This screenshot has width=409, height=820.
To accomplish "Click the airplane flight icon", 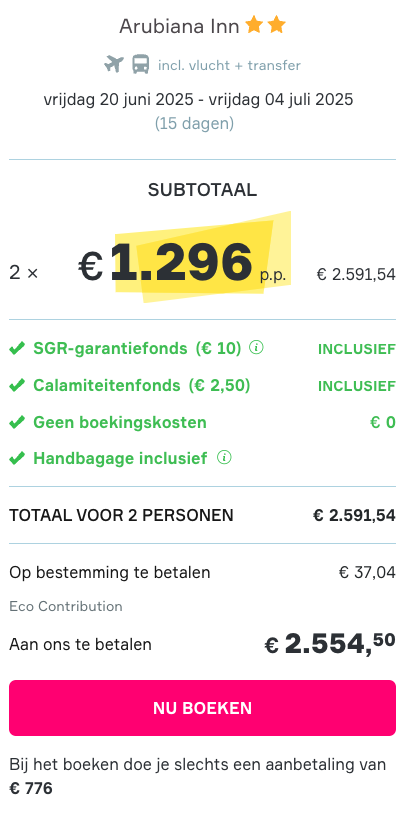I will (x=113, y=64).
